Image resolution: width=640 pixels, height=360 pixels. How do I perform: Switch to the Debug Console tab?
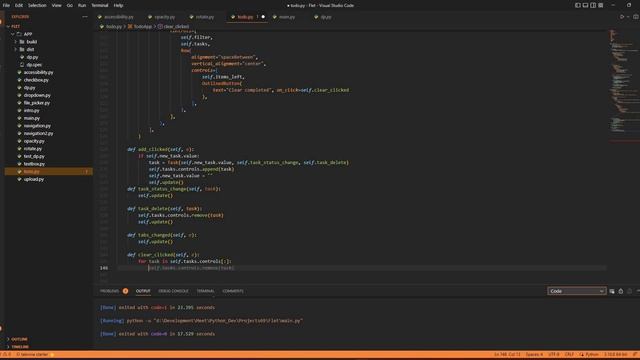pyautogui.click(x=173, y=291)
